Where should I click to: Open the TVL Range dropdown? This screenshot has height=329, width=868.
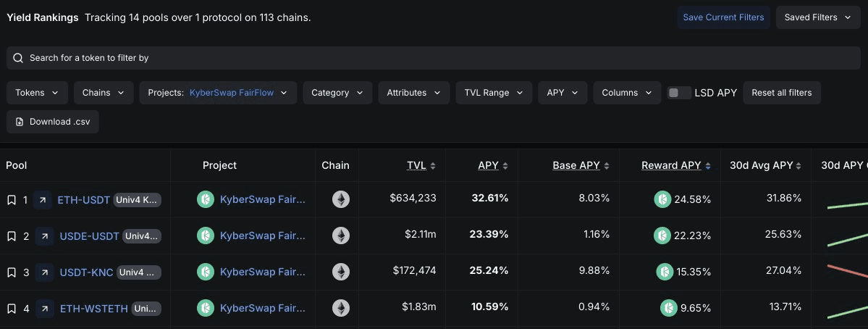click(x=494, y=93)
